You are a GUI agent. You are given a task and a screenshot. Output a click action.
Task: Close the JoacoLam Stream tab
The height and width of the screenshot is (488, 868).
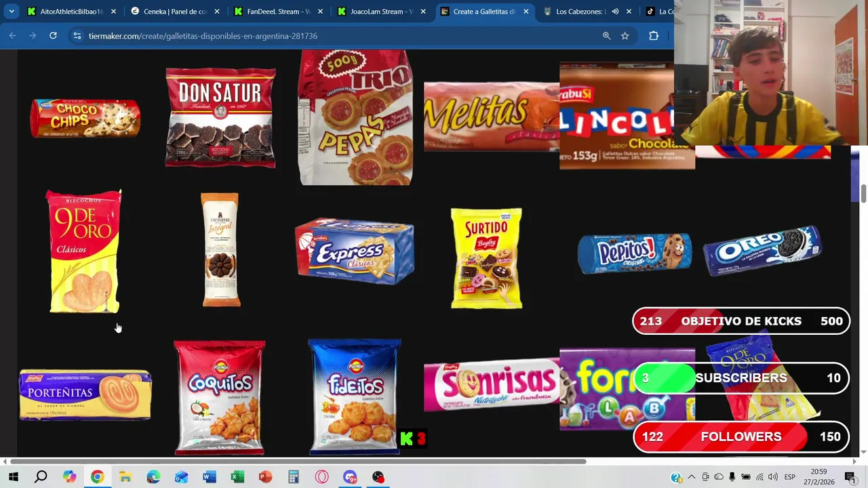423,12
